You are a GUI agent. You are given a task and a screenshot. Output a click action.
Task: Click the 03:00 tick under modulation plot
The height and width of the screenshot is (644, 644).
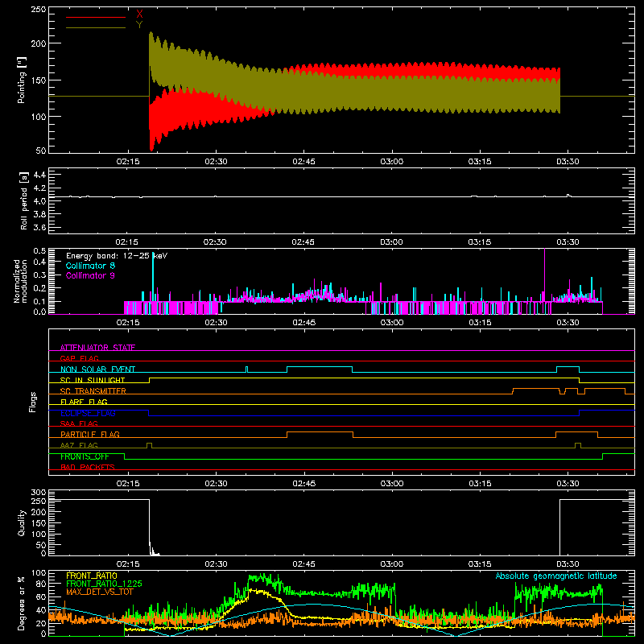click(x=392, y=323)
